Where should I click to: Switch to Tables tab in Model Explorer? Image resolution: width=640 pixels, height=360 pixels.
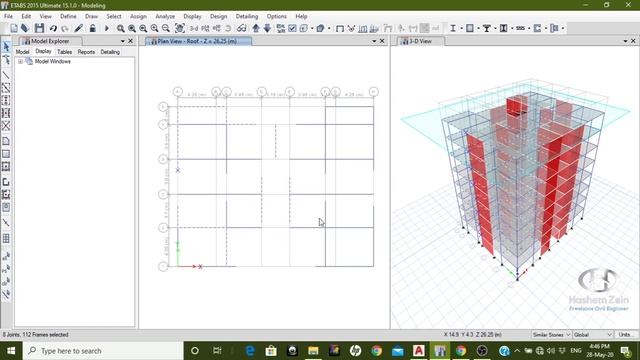[64, 52]
